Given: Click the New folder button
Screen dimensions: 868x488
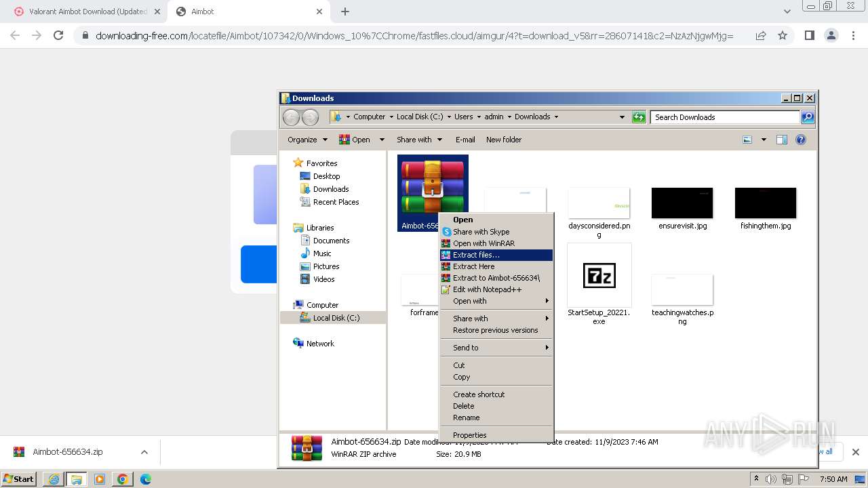Looking at the screenshot, I should click(504, 140).
